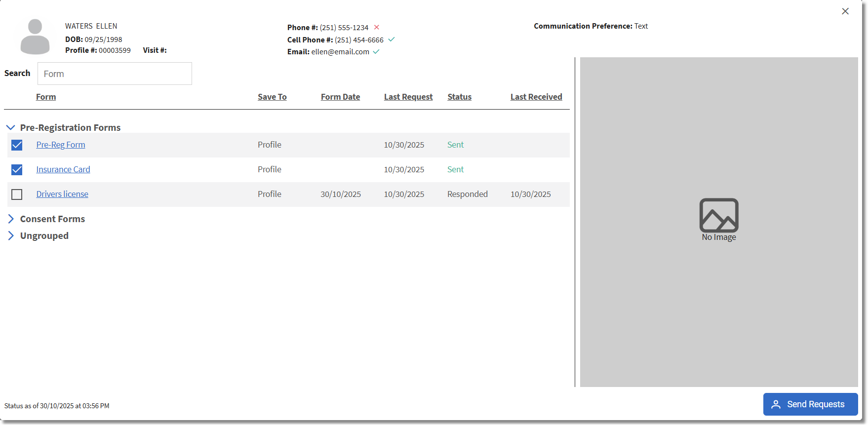Open the Insurance Card link

[63, 169]
